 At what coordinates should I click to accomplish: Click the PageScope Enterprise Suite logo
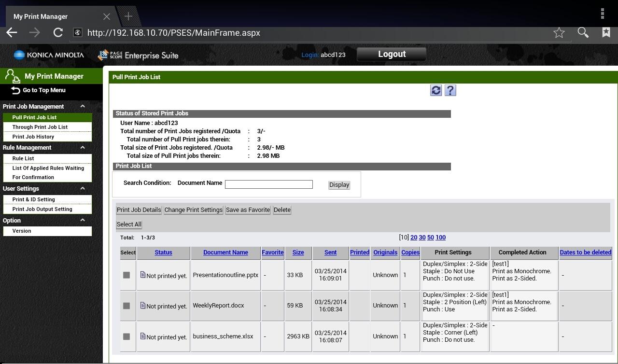tap(138, 56)
